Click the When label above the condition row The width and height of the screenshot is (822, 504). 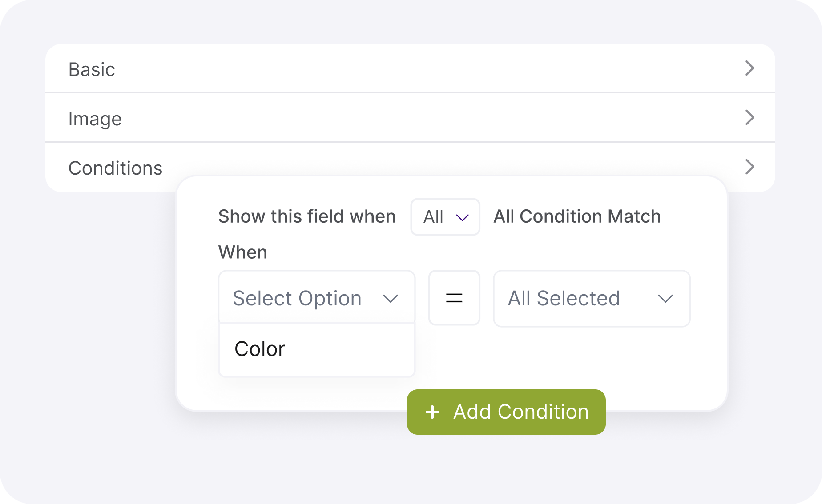(243, 252)
